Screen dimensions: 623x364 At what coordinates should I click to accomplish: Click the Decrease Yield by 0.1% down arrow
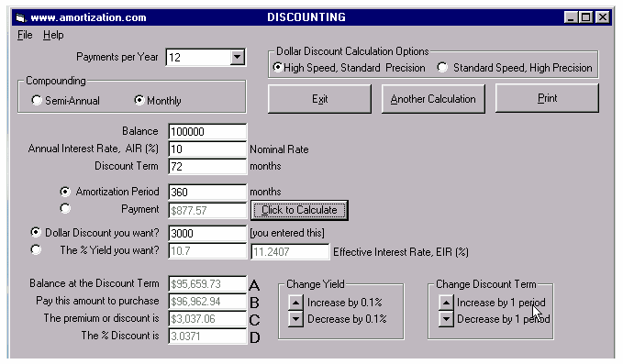[x=295, y=319]
